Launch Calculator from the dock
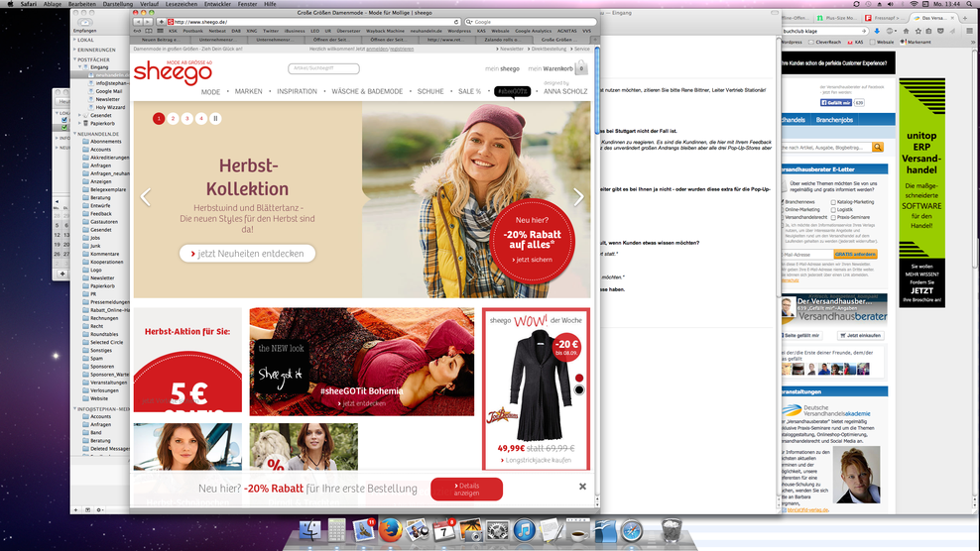980x551 pixels. (336, 530)
